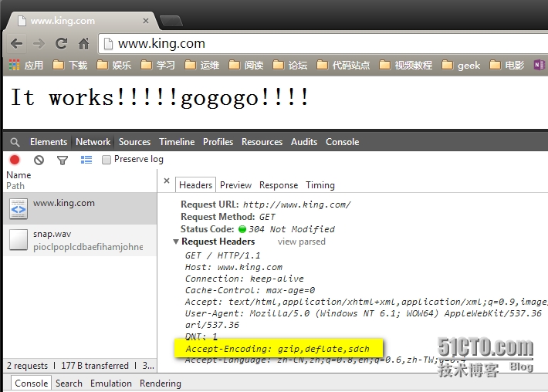Screen dimensions: 548x392
Task: Toggle large request rows view
Action: click(x=86, y=160)
